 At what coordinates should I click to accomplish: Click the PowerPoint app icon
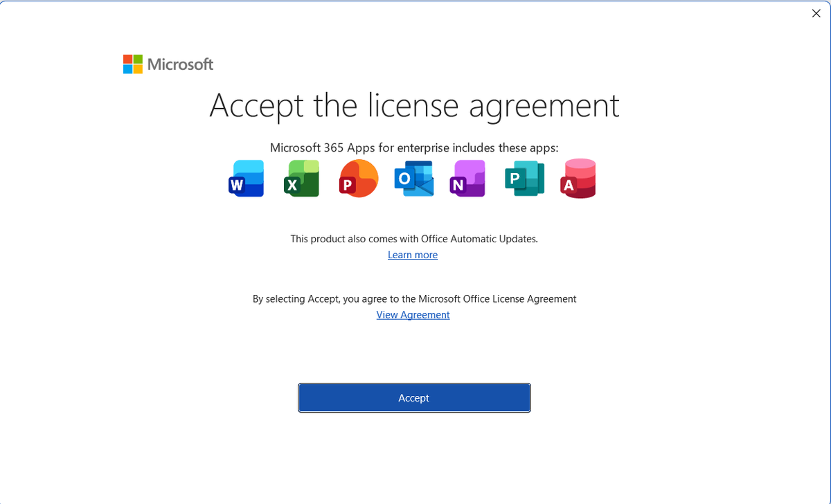coord(358,179)
